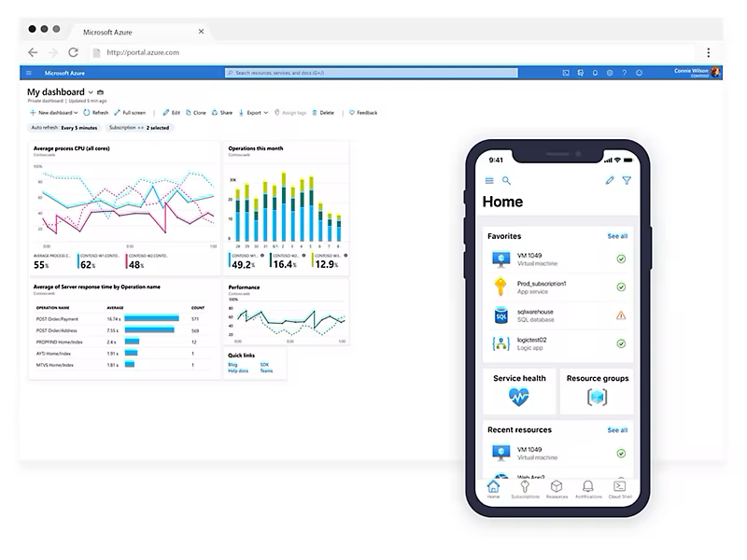Open the Service health card
Screen dimensions: 747x560
tap(519, 390)
